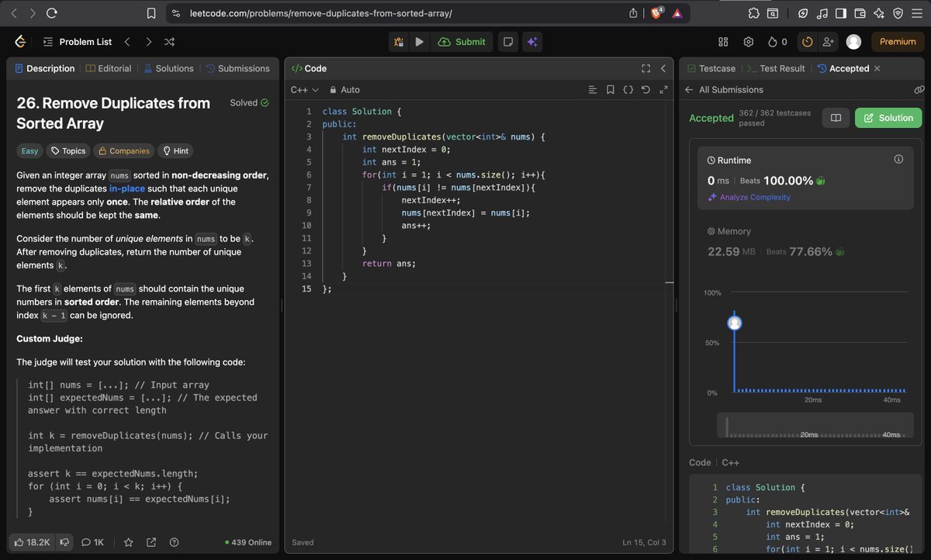The height and width of the screenshot is (560, 931).
Task: Reset code to default with undo icon
Action: point(645,90)
